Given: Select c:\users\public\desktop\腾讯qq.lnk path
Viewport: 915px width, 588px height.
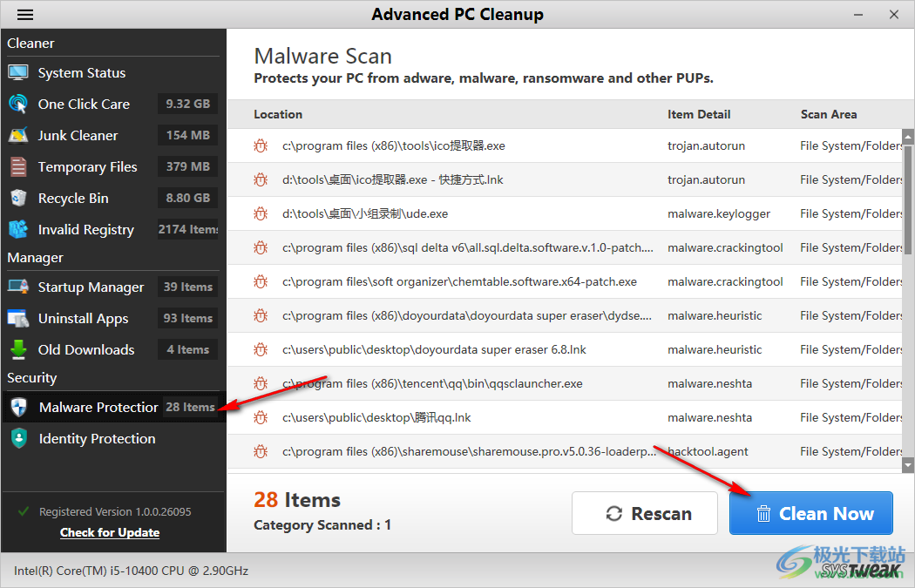Looking at the screenshot, I should (376, 417).
